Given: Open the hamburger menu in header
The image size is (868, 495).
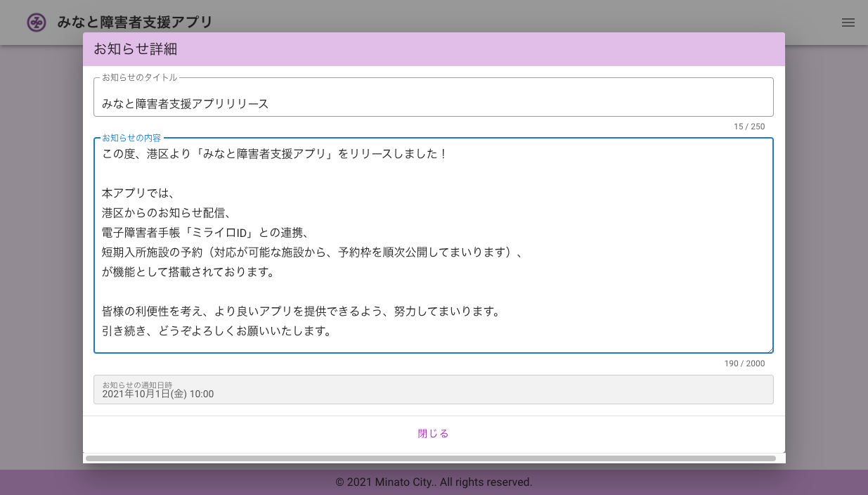Looking at the screenshot, I should (848, 22).
